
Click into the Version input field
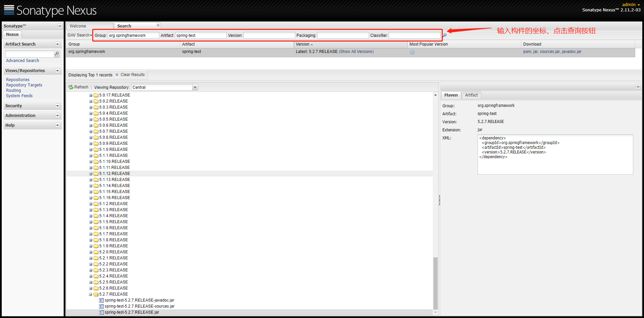coord(269,35)
